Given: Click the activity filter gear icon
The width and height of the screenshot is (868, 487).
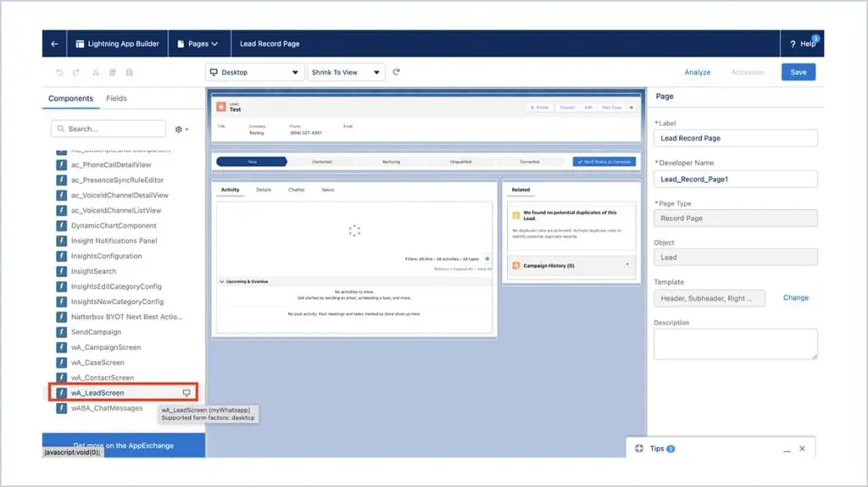Looking at the screenshot, I should pos(487,258).
